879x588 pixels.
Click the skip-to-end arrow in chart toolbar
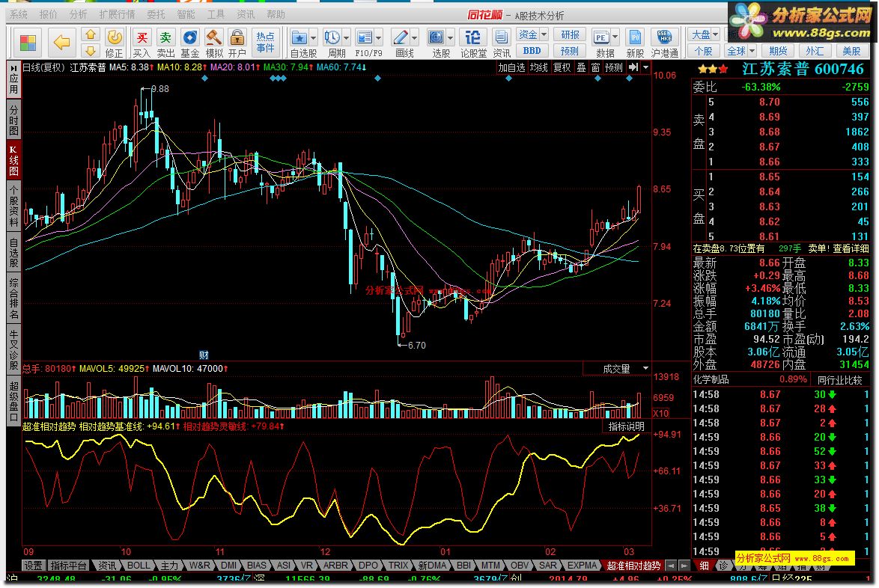point(633,67)
